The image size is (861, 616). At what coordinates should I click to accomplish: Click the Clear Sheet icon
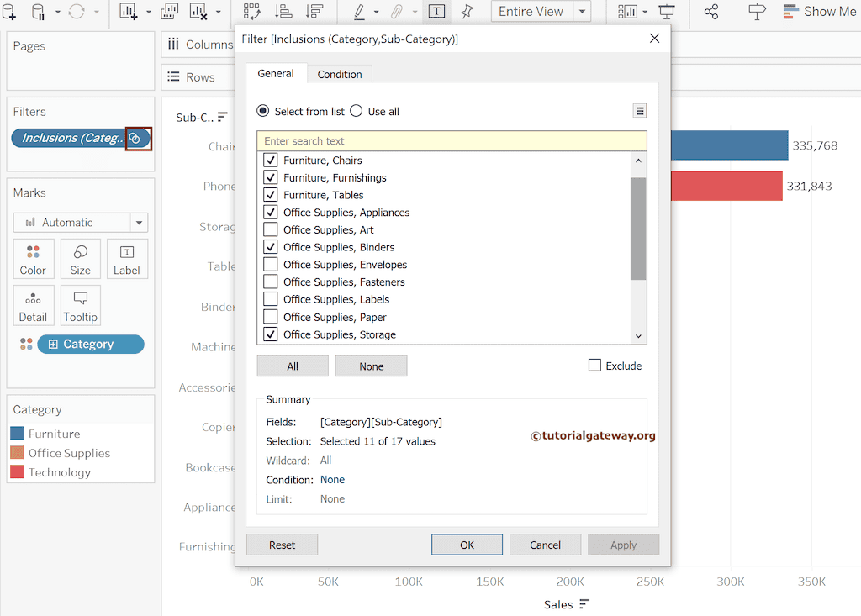point(198,12)
